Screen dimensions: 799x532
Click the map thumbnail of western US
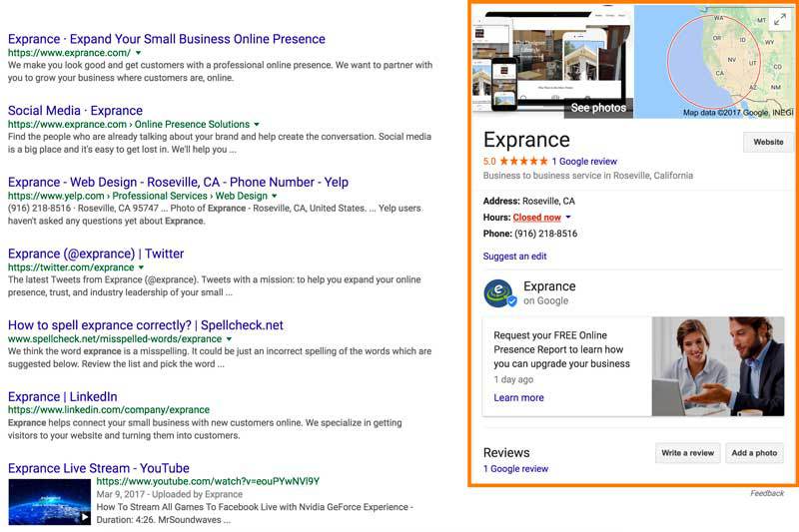pos(713,62)
